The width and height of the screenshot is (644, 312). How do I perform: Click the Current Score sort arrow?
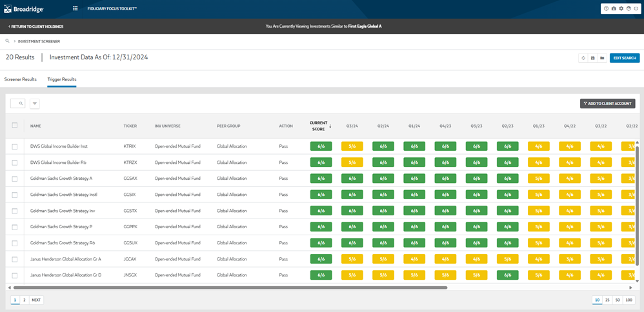coord(330,126)
